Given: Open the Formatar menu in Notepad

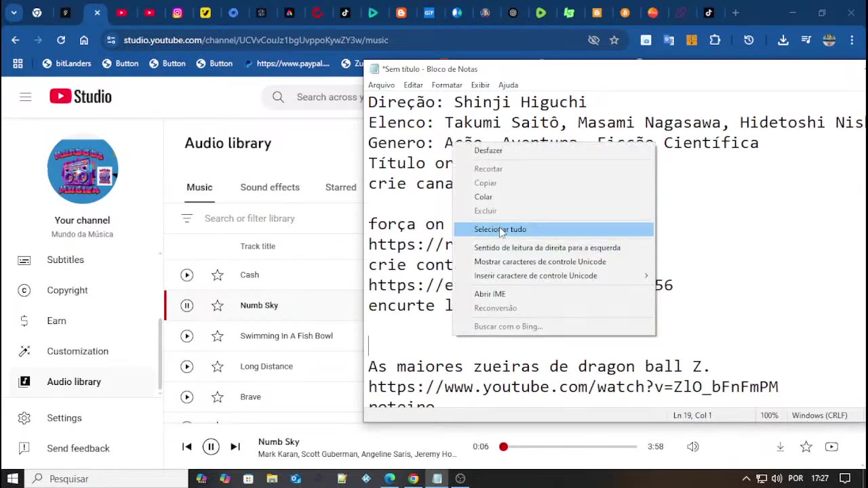Looking at the screenshot, I should coord(447,85).
